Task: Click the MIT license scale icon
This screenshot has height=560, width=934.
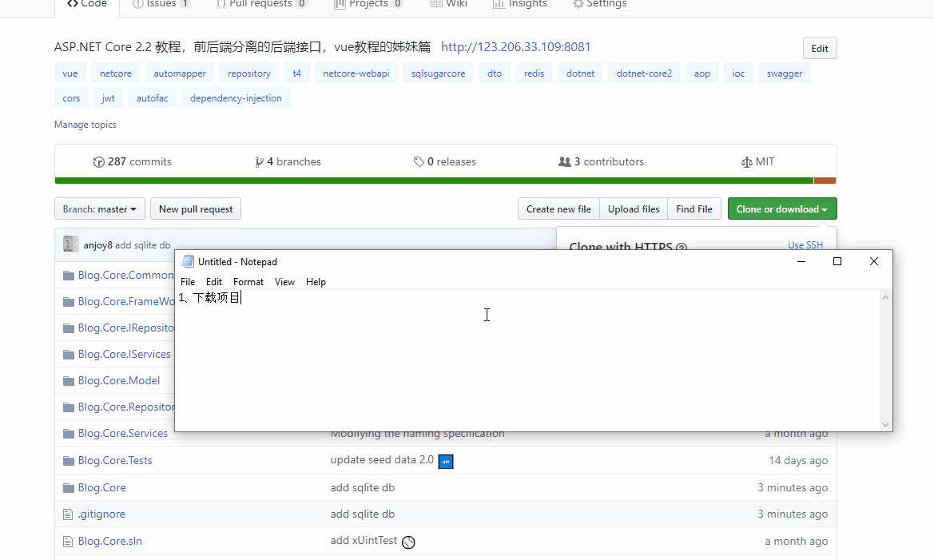Action: click(x=746, y=162)
